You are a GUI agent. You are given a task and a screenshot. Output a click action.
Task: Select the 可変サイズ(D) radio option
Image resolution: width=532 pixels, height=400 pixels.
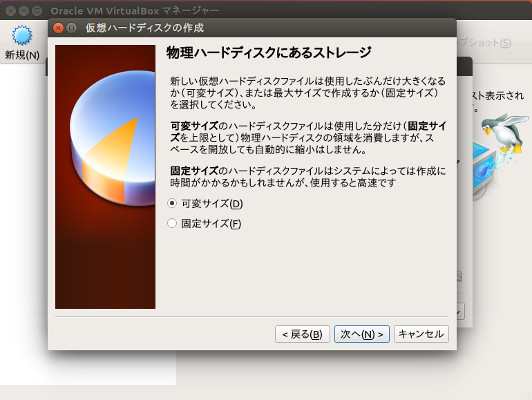coord(205,204)
